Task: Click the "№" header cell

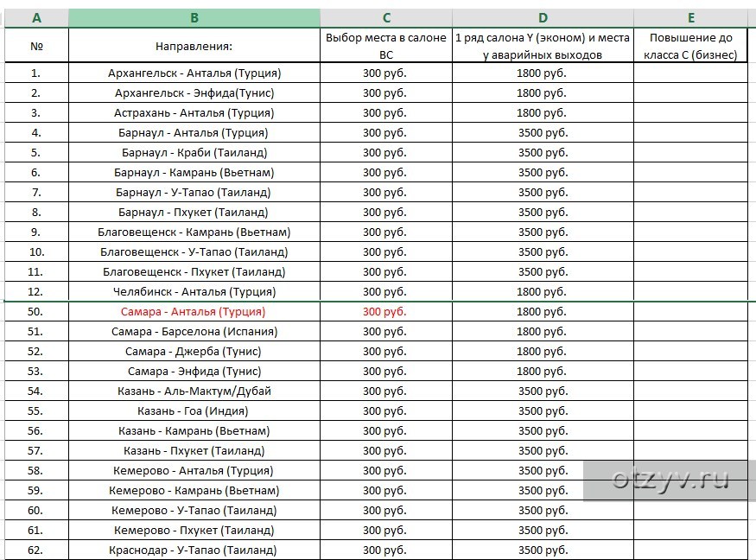Action: (x=35, y=46)
